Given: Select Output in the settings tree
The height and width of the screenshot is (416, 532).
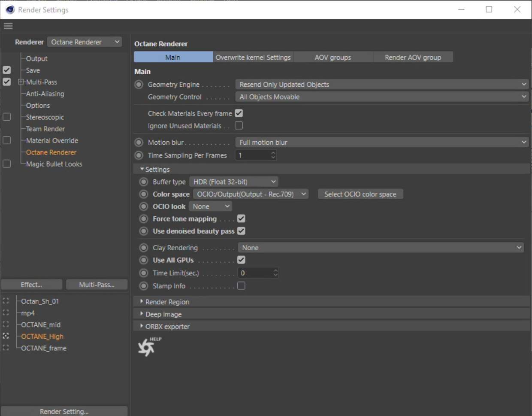Looking at the screenshot, I should 37,58.
